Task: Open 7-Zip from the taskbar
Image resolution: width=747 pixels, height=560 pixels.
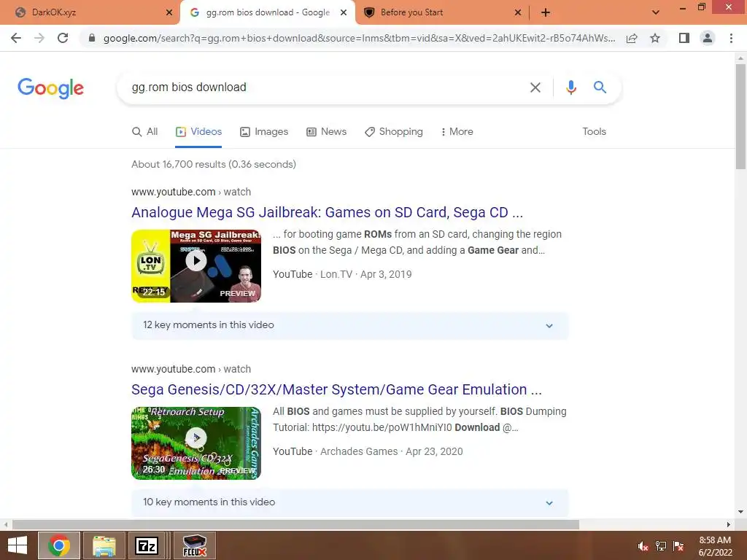Action: pyautogui.click(x=147, y=545)
